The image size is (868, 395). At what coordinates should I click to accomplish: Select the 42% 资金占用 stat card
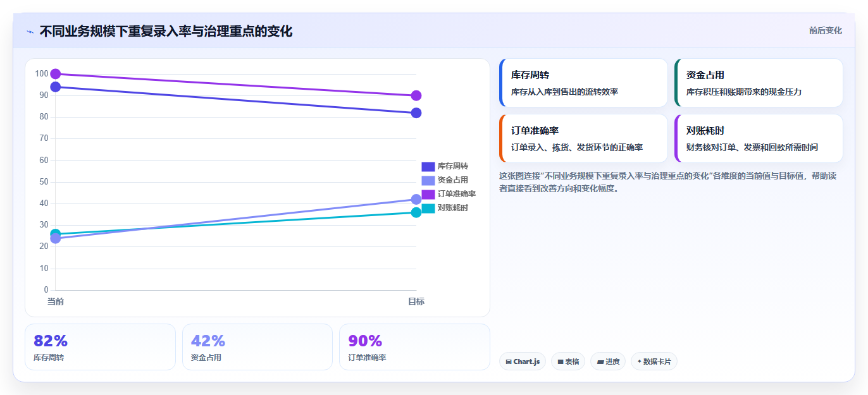pos(257,347)
